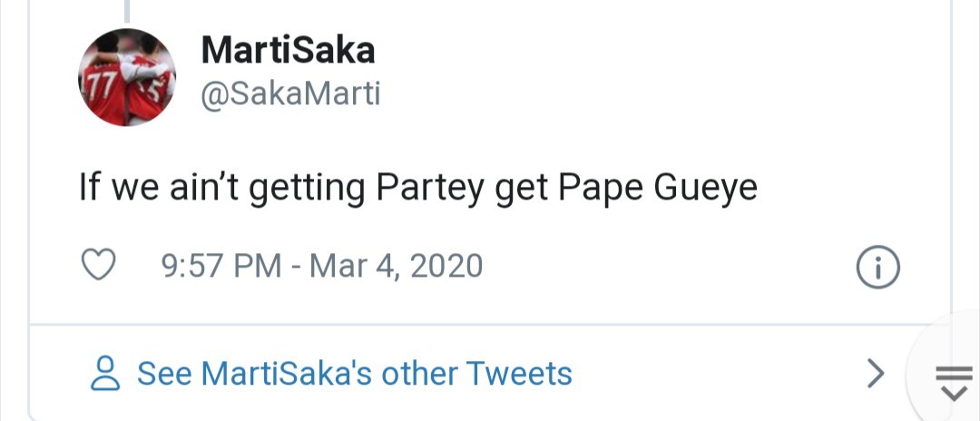Click the word Tweets in bottom link

pyautogui.click(x=518, y=373)
